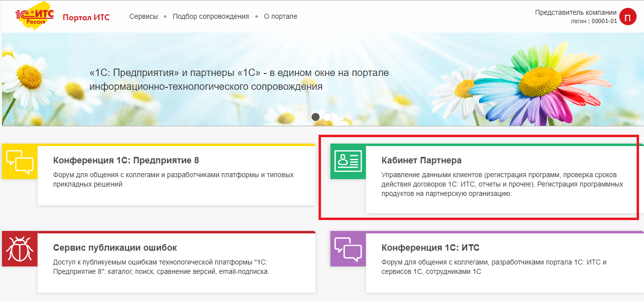Image resolution: width=644 pixels, height=301 pixels.
Task: Click the description starting with Доступ к публикуемым ошибкам
Action: pos(161,267)
